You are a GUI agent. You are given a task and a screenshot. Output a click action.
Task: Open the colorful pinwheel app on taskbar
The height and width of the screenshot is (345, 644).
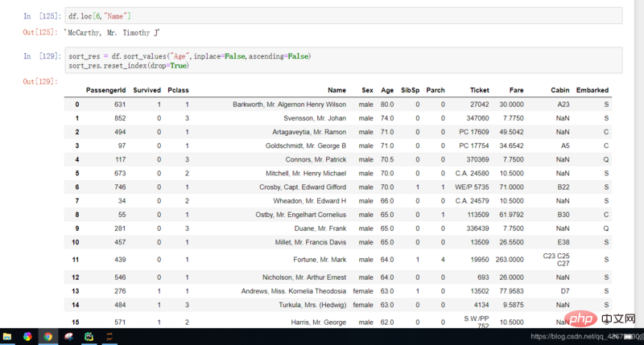point(27,337)
